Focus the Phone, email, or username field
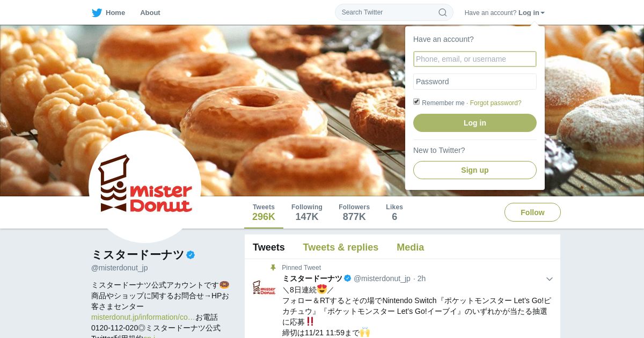Viewport: 644px width, 338px height. click(x=475, y=59)
